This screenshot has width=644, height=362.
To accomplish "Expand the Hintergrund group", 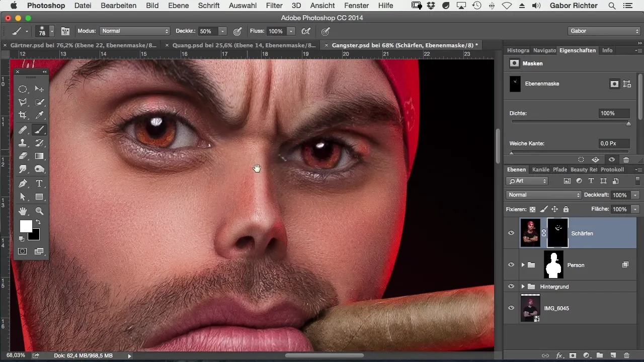I will tap(523, 287).
